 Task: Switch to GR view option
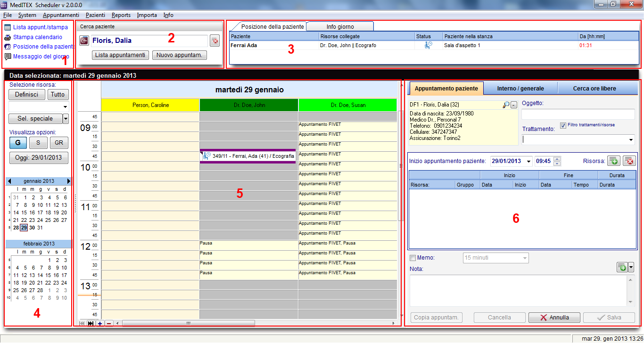point(59,143)
